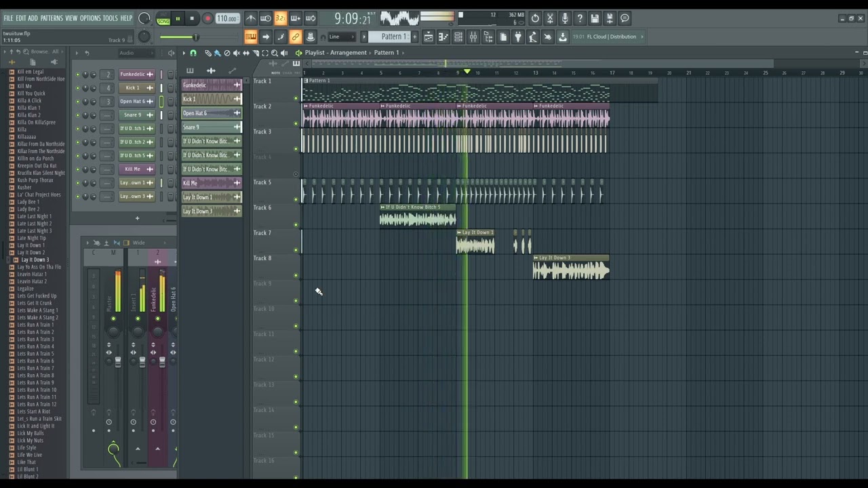Toggle overdub blend recording icon
This screenshot has width=868, height=488.
tap(295, 19)
